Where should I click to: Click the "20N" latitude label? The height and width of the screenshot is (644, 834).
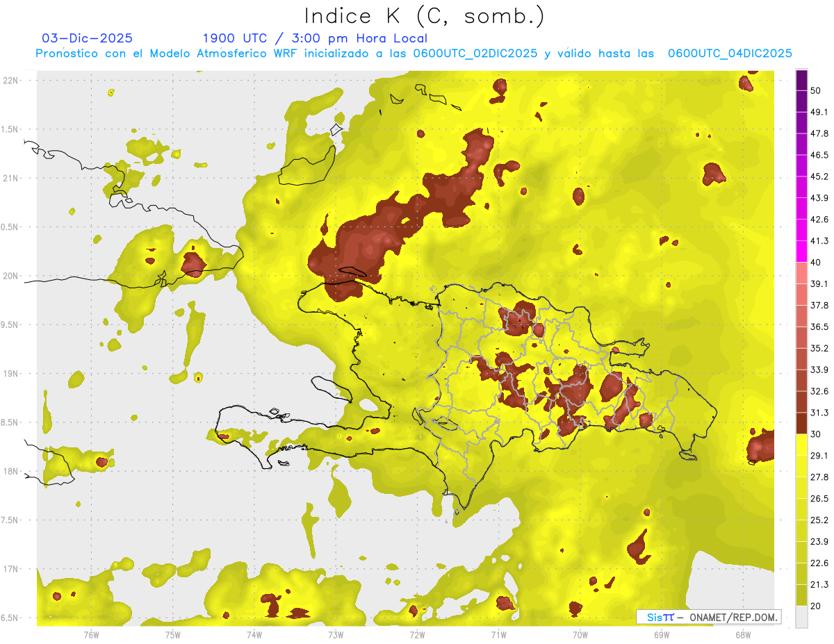pos(11,276)
